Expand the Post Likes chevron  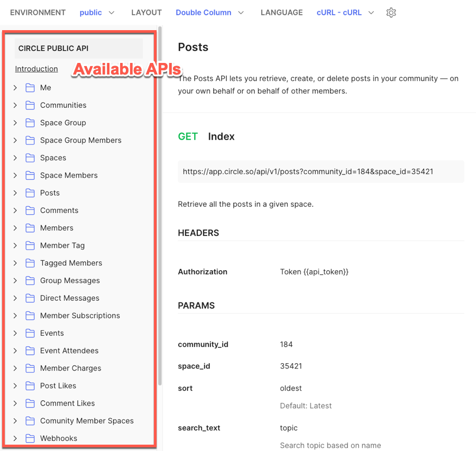tap(15, 386)
